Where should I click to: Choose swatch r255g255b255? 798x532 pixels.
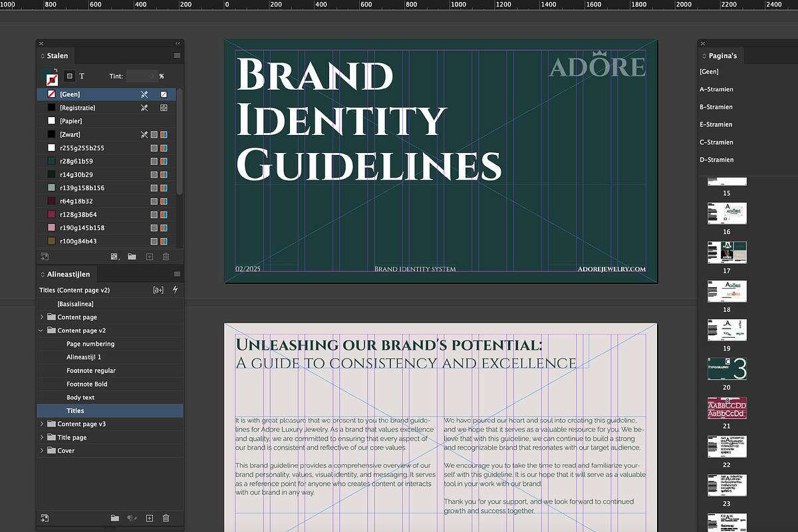click(x=106, y=148)
